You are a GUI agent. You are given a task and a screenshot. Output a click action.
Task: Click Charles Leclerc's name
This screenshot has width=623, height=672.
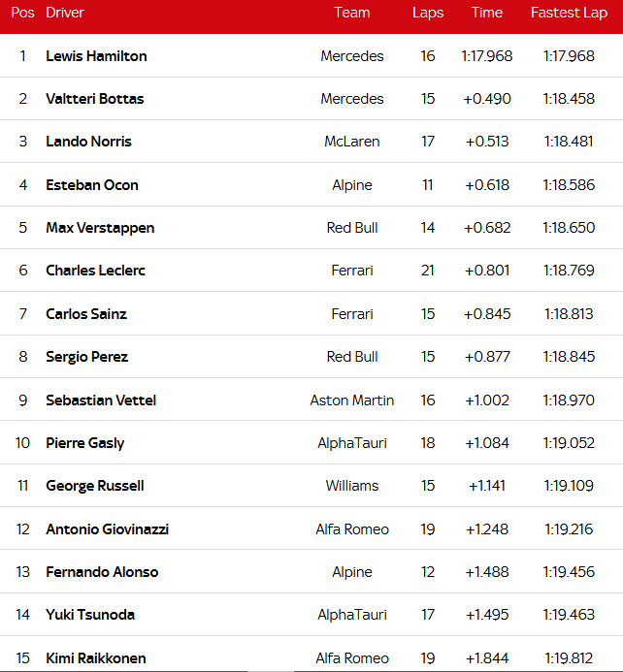(x=95, y=271)
